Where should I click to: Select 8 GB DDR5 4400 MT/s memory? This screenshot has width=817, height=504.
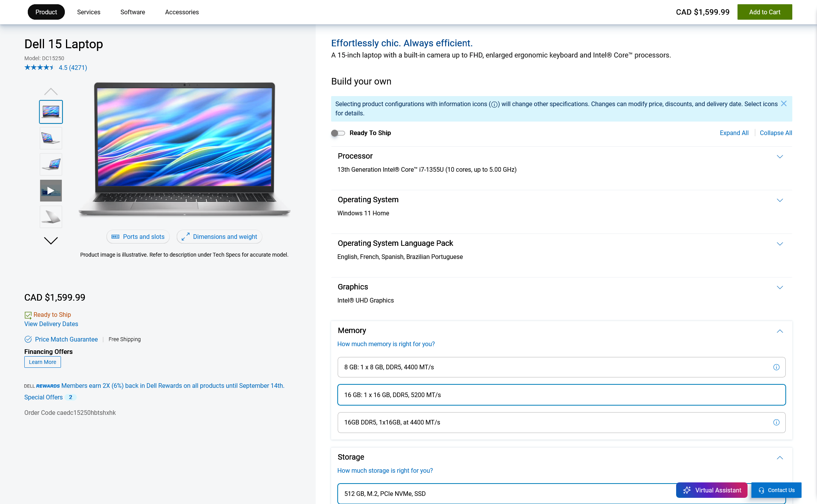point(562,367)
